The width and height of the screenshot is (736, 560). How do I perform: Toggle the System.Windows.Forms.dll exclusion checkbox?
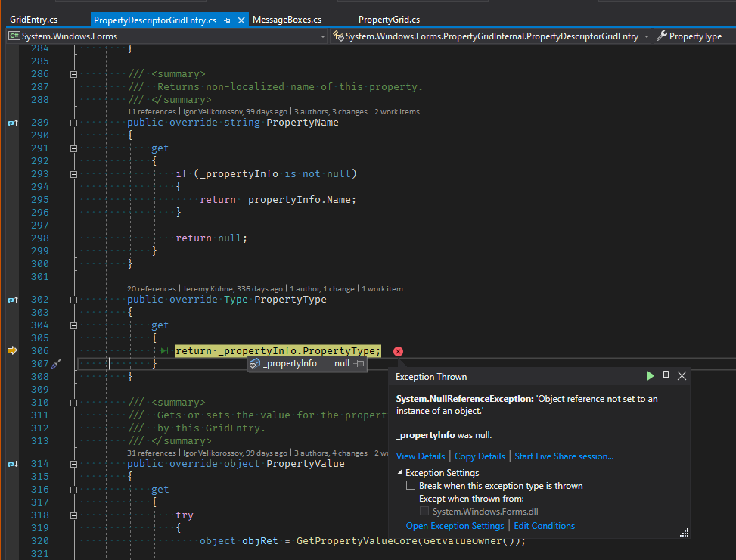pyautogui.click(x=424, y=511)
